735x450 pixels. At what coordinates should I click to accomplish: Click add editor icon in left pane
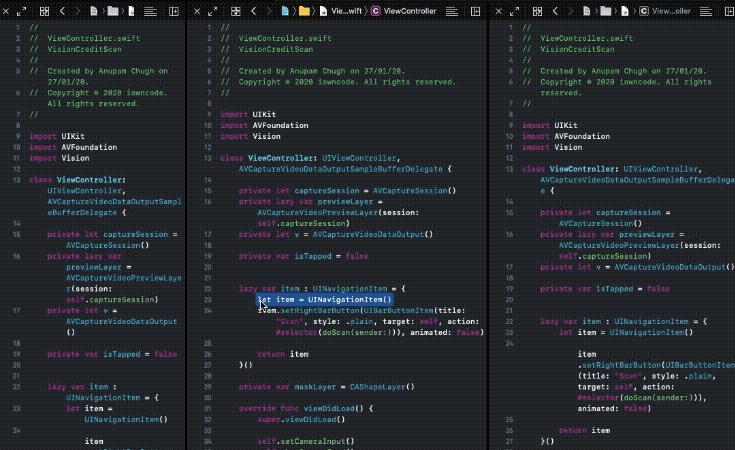tap(175, 10)
